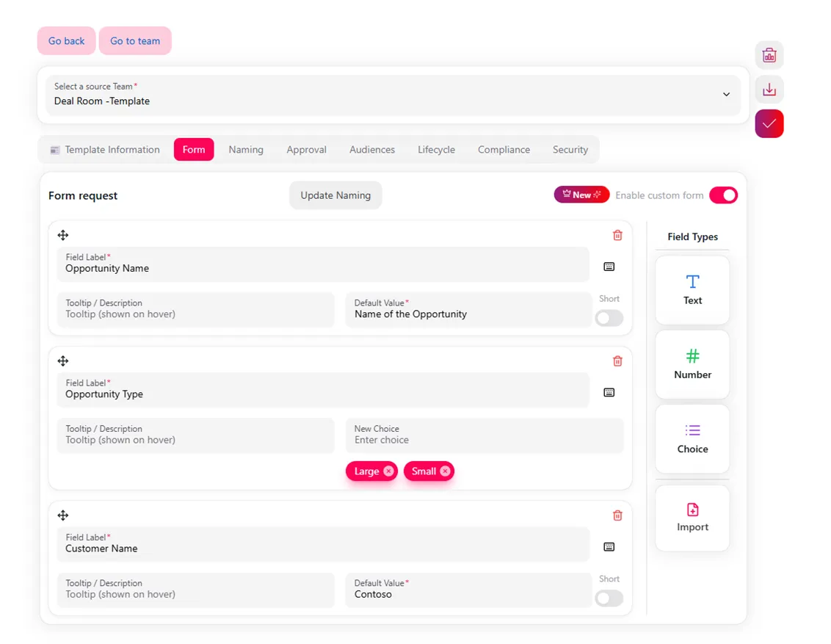Disable the Enable custom form toggle
Image resolution: width=831 pixels, height=644 pixels.
(723, 195)
